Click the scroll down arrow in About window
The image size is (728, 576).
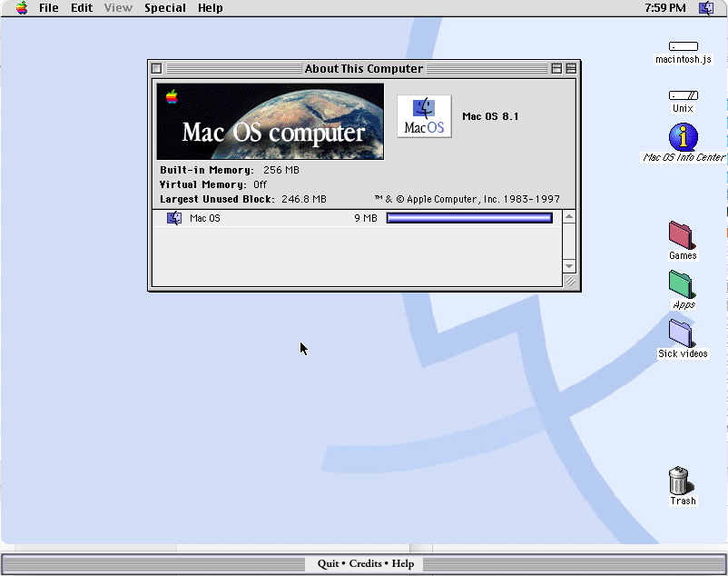point(569,265)
